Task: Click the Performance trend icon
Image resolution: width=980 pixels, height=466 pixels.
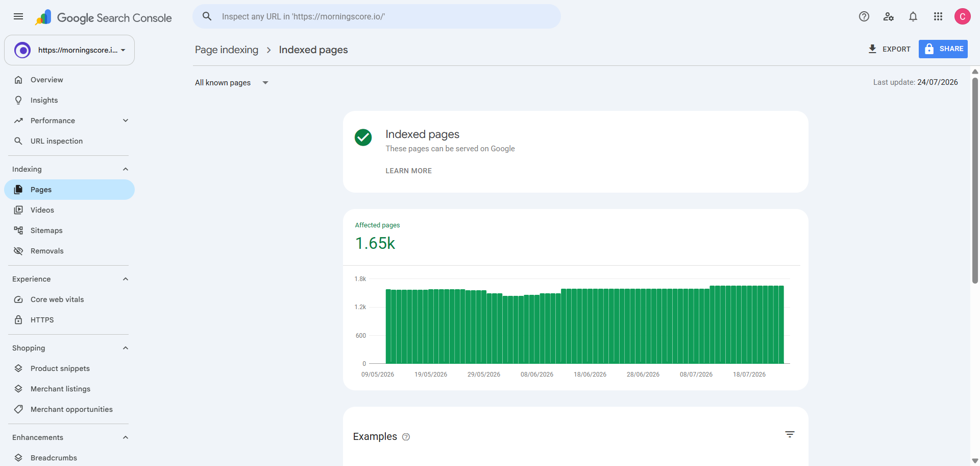Action: [18, 121]
